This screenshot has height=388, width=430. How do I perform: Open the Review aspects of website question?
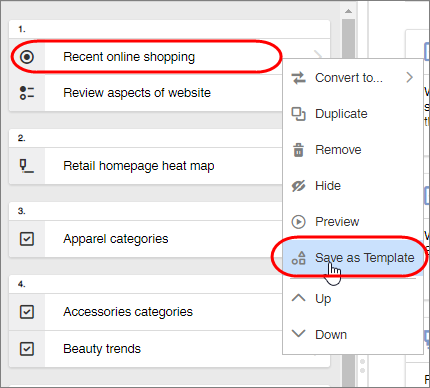137,93
